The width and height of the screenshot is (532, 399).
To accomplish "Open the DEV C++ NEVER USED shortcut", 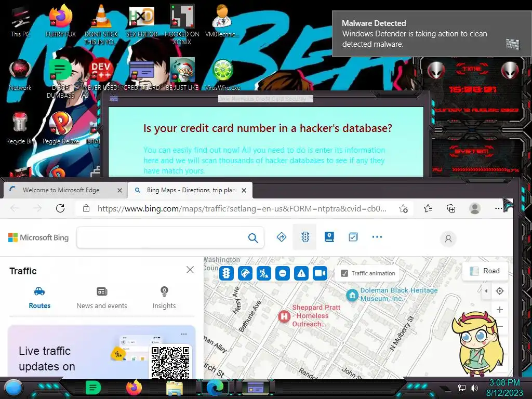I will (101, 75).
